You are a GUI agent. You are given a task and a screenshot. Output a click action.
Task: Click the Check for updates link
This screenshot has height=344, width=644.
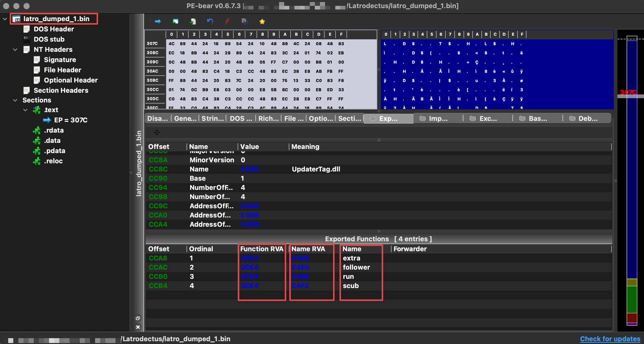tap(610, 339)
